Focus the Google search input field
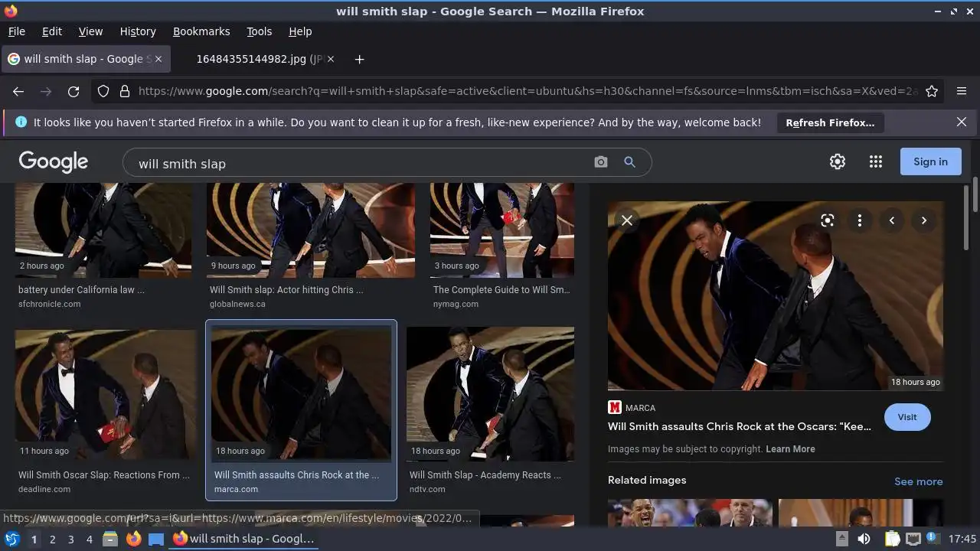Viewport: 980px width, 551px height. click(360, 163)
